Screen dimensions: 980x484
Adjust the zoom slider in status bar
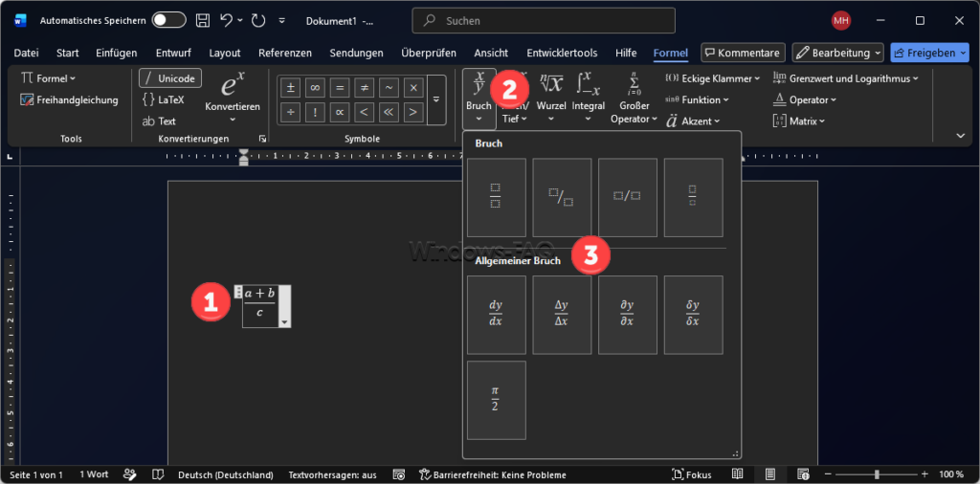pyautogui.click(x=877, y=474)
